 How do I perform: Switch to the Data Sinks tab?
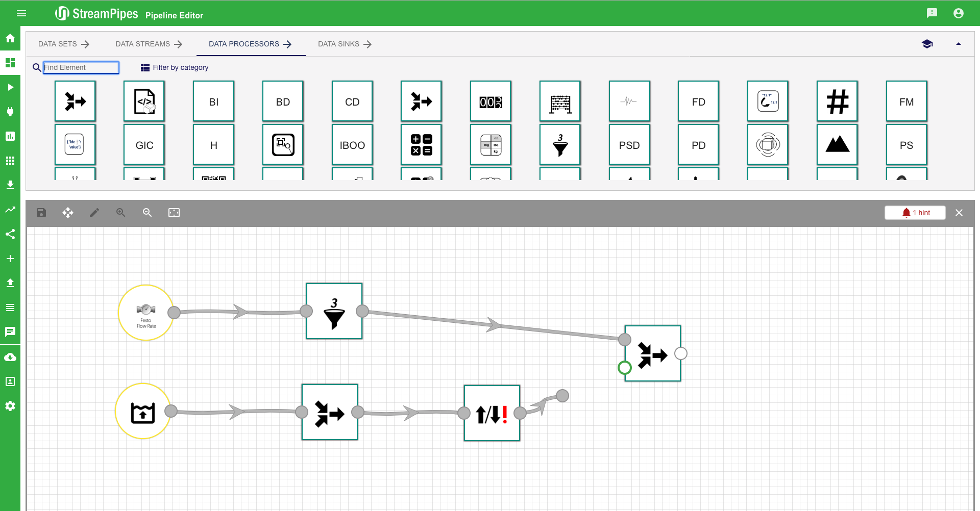(345, 44)
